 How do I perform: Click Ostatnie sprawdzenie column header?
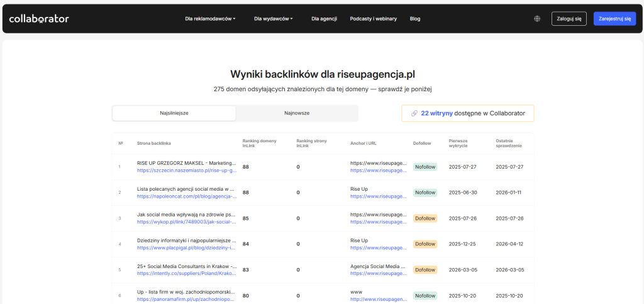(509, 144)
